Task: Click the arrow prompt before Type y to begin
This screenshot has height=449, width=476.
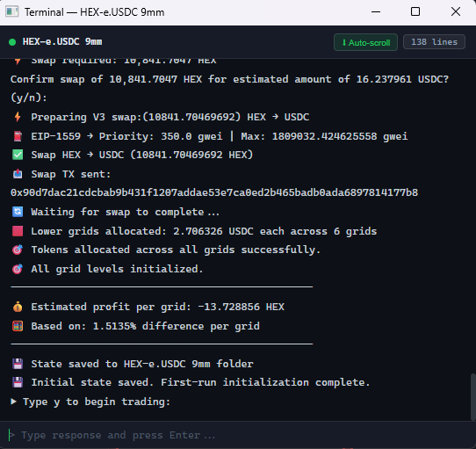Action: coord(13,402)
